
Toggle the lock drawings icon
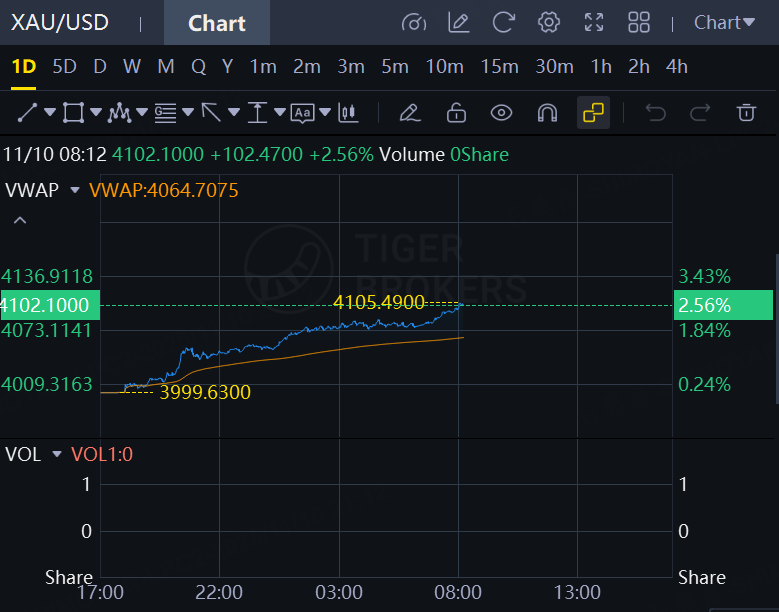click(x=456, y=113)
